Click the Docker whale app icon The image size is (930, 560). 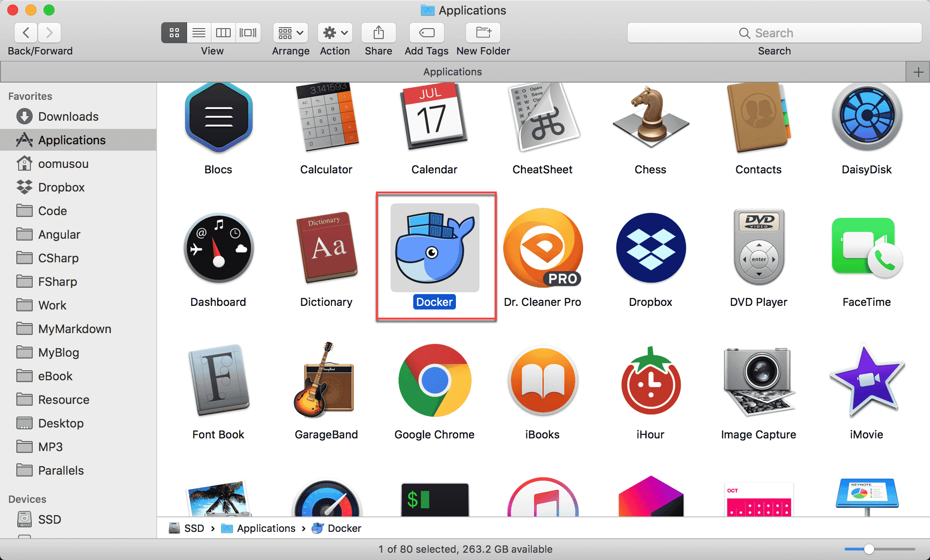pos(435,248)
